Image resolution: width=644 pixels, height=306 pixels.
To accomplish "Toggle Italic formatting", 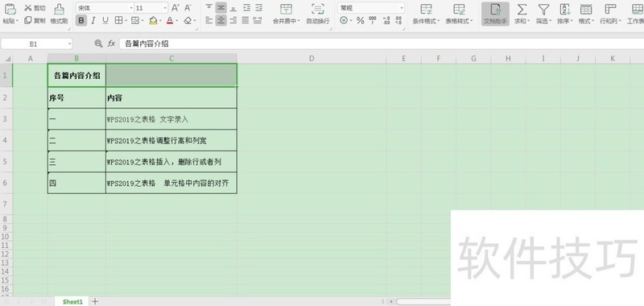I will click(93, 21).
